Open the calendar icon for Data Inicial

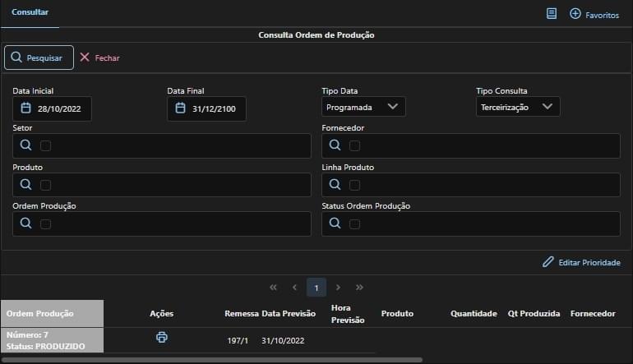[x=25, y=108]
